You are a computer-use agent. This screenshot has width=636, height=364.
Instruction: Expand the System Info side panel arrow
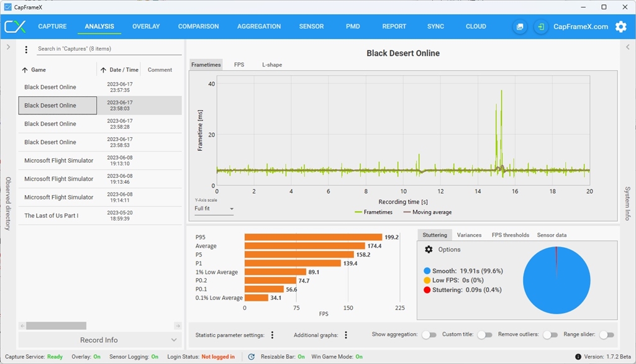click(x=627, y=47)
